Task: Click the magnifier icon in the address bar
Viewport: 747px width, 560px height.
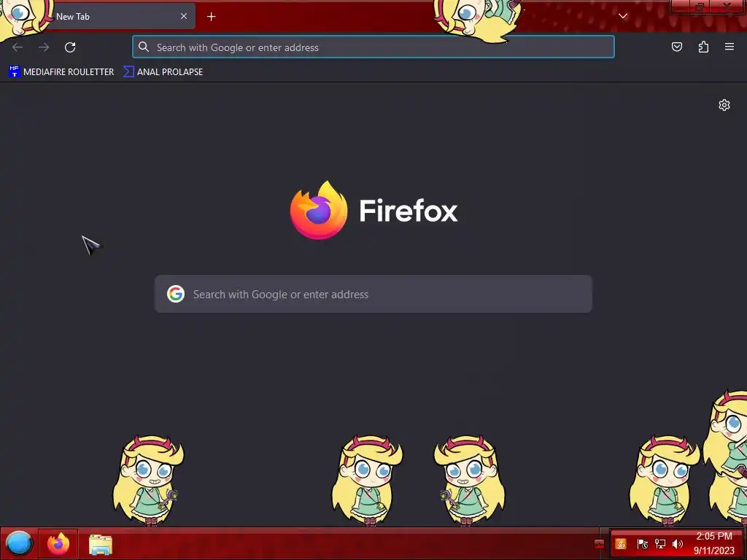Action: pyautogui.click(x=144, y=47)
